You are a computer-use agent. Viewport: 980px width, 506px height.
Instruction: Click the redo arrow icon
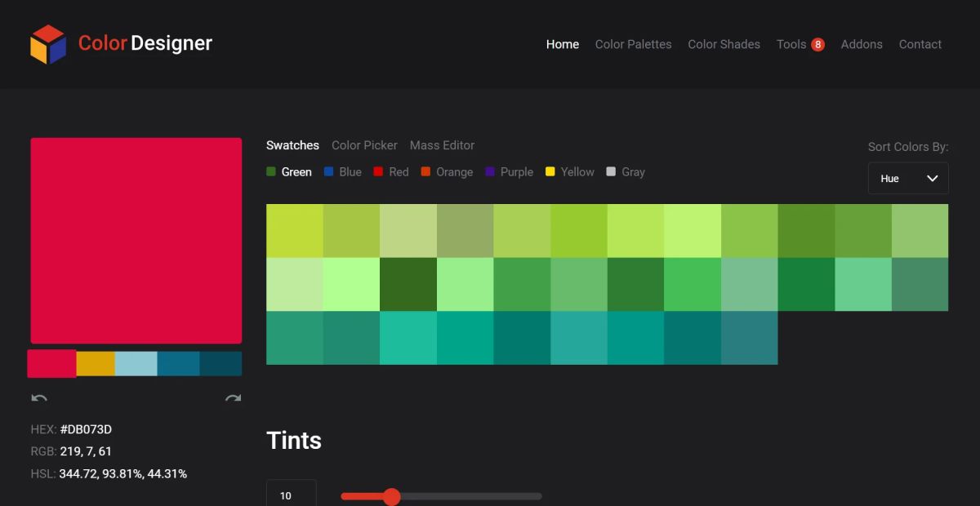[x=233, y=398]
